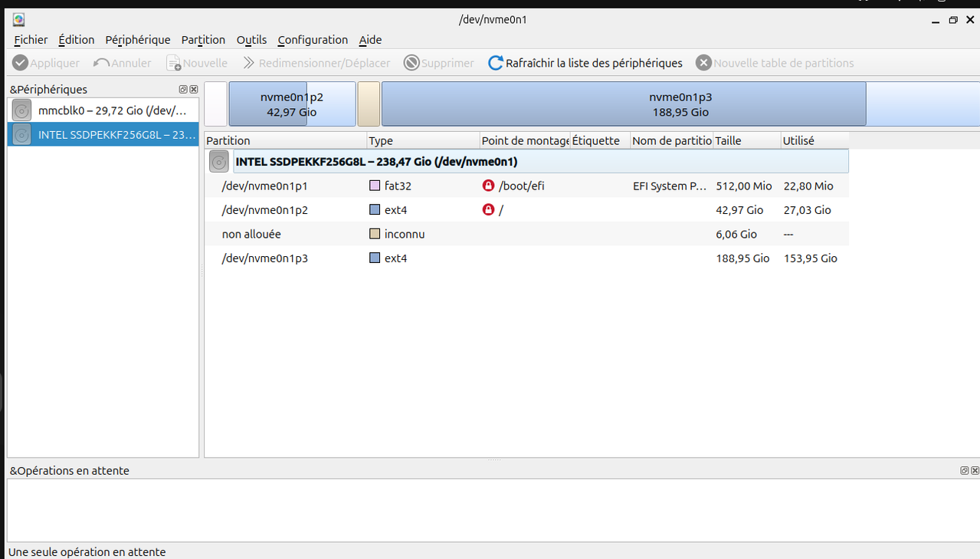Sort by the Taille column header
This screenshot has height=559, width=980.
click(x=747, y=140)
